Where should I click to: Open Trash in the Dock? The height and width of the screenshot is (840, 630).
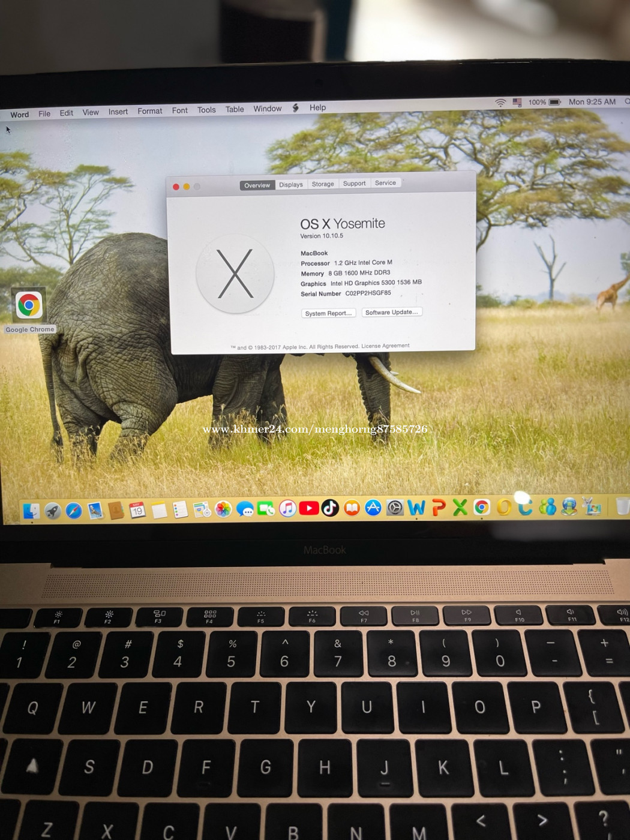click(622, 506)
